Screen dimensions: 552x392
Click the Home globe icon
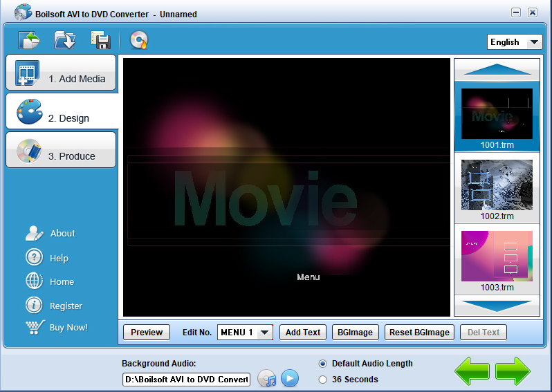pyautogui.click(x=34, y=281)
